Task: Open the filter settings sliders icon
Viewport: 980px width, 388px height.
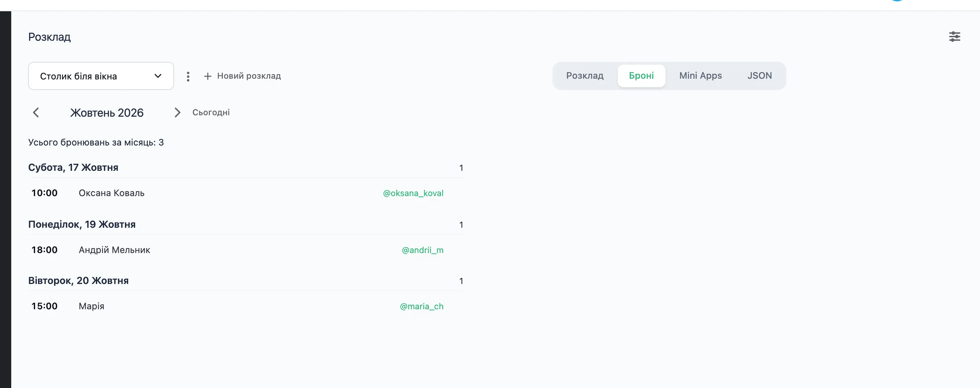Action: [954, 37]
